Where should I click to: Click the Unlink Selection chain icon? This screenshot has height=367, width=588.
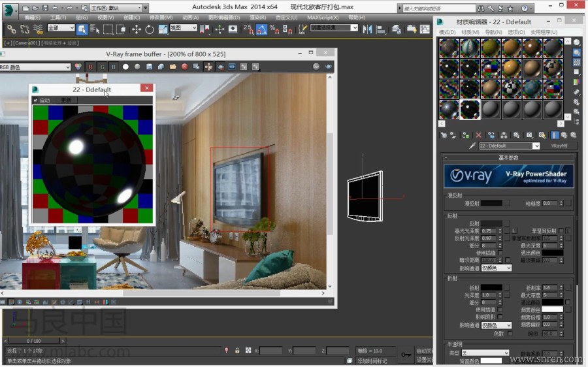coord(25,29)
